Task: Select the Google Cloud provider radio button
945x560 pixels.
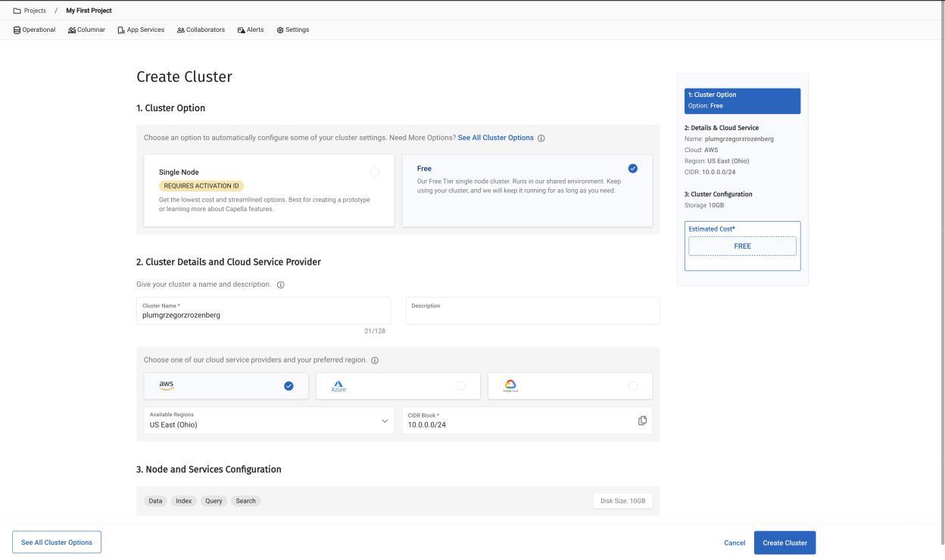Action: pyautogui.click(x=632, y=386)
